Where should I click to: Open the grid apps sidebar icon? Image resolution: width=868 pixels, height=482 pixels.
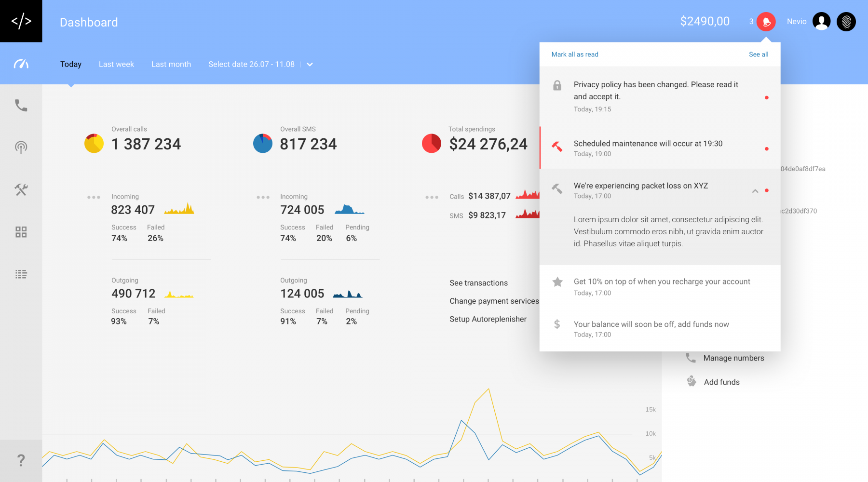(21, 232)
